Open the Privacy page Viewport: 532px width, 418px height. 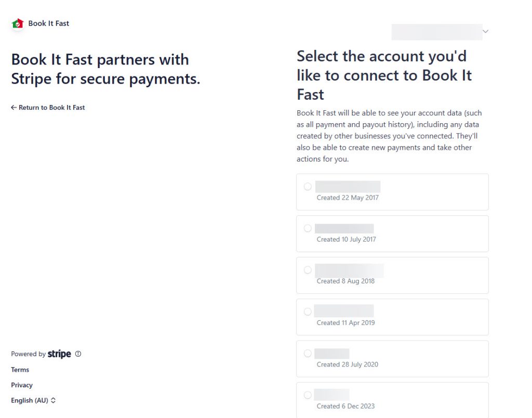(x=22, y=385)
